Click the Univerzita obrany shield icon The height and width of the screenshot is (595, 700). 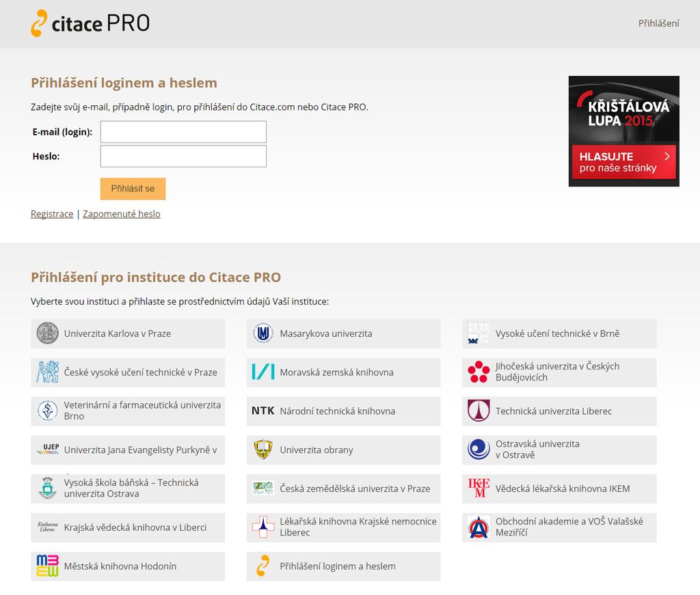(x=263, y=449)
